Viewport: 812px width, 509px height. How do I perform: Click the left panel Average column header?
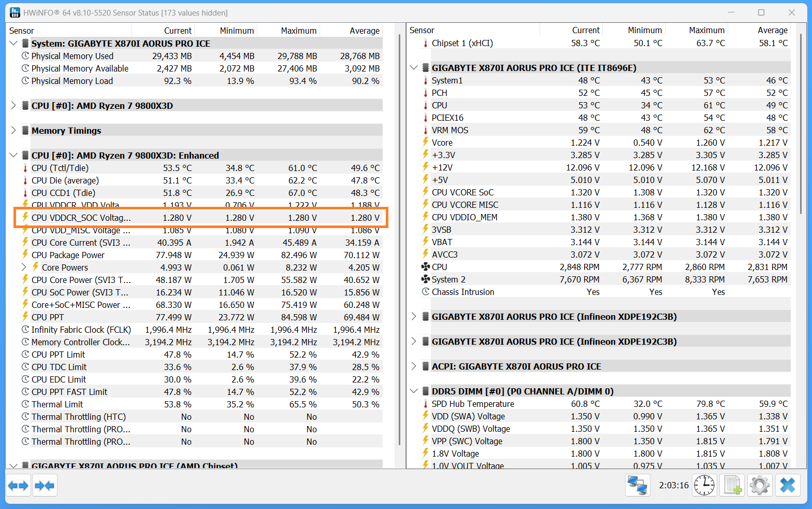(351, 31)
